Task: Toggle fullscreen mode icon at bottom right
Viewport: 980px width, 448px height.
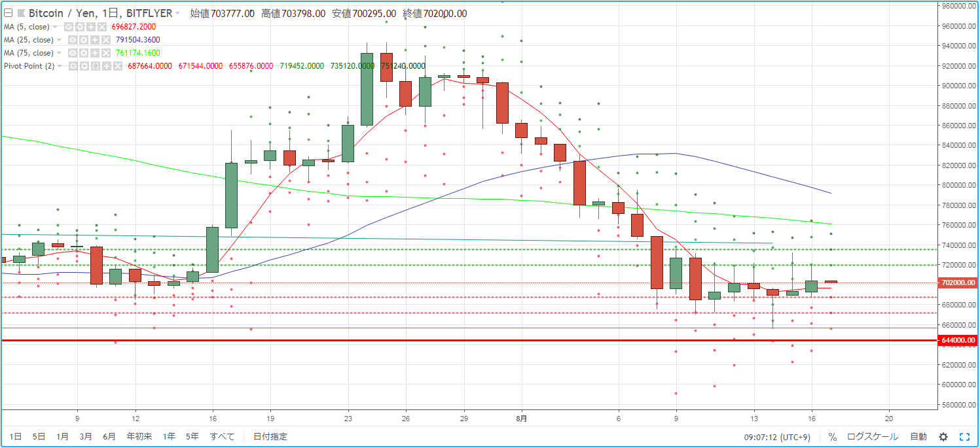Action: pyautogui.click(x=964, y=437)
